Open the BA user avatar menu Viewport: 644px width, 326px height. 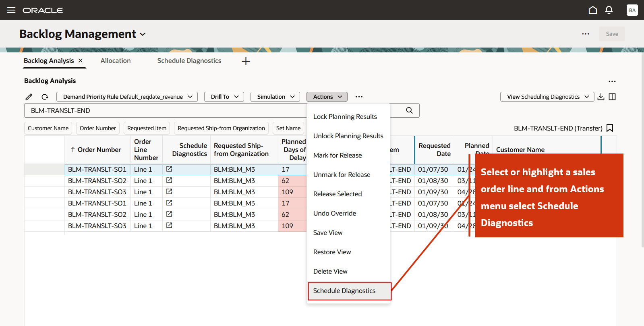pyautogui.click(x=632, y=10)
